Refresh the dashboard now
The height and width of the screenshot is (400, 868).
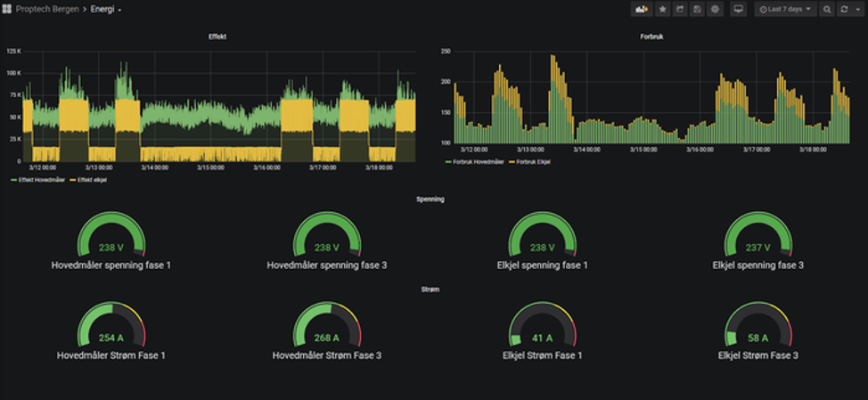click(844, 9)
